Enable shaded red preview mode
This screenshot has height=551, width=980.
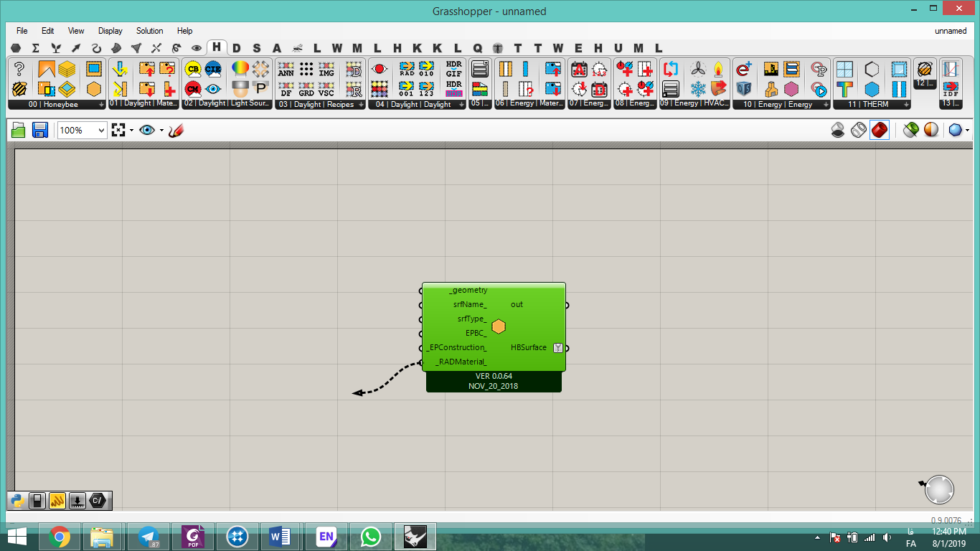pyautogui.click(x=880, y=131)
